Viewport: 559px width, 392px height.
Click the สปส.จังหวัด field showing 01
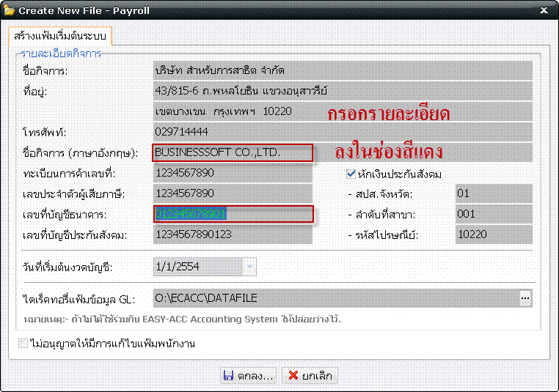pos(493,193)
